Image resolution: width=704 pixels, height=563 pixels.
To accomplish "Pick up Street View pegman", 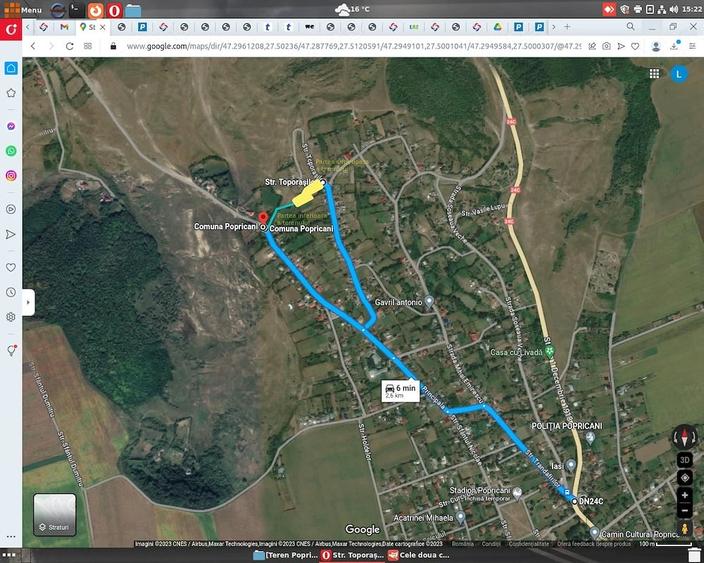I will [685, 528].
